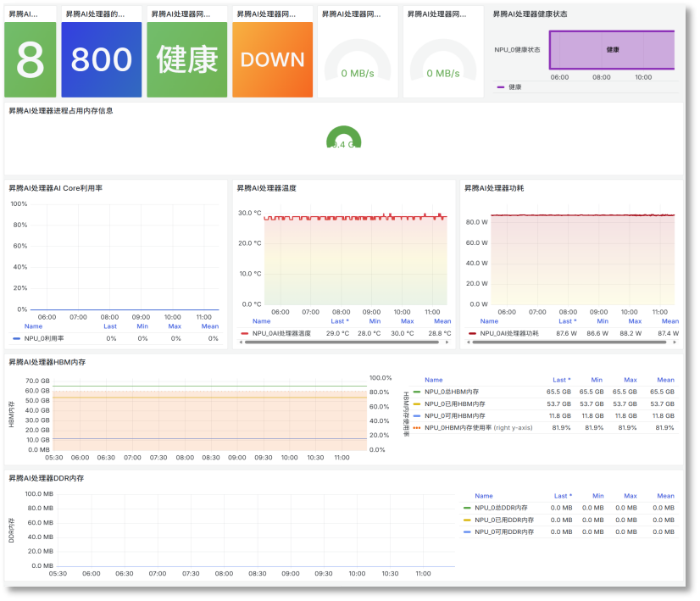The width and height of the screenshot is (700, 601).
Task: Click the orange DOWN status panel
Action: (272, 59)
